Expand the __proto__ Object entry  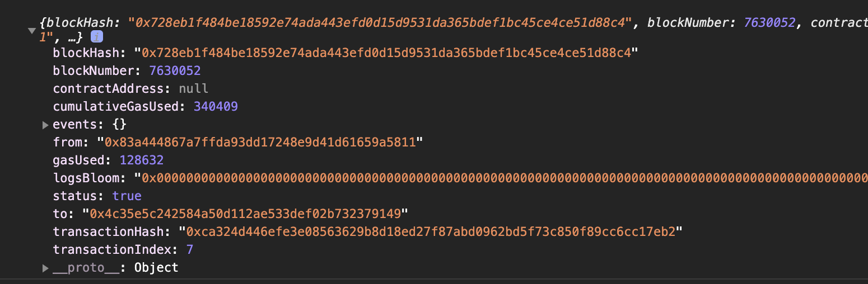coord(46,268)
